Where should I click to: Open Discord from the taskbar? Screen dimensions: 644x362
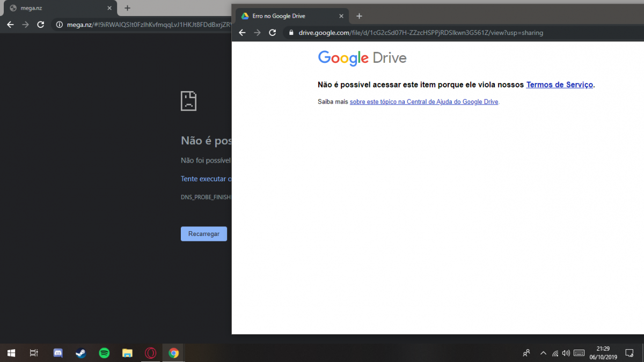(x=58, y=353)
